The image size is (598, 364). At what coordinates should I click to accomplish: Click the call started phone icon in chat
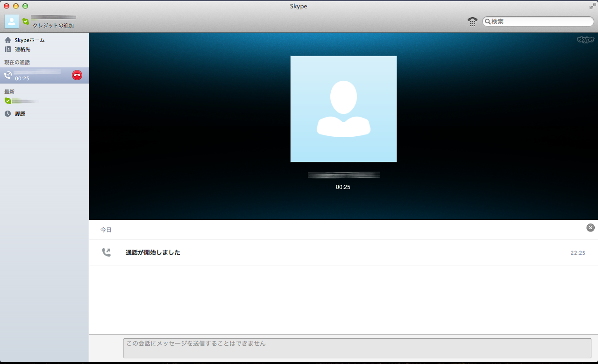coord(107,252)
